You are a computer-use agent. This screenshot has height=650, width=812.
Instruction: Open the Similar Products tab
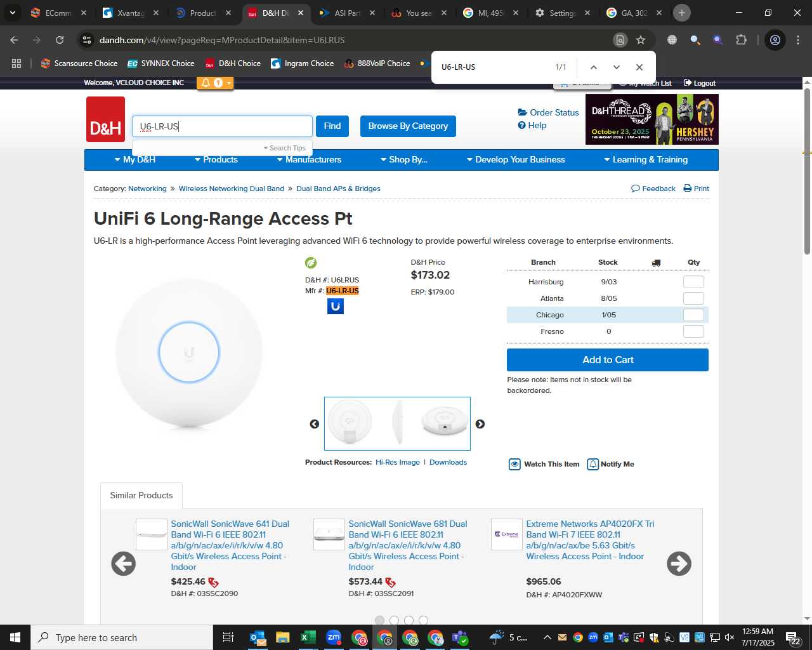tap(141, 496)
